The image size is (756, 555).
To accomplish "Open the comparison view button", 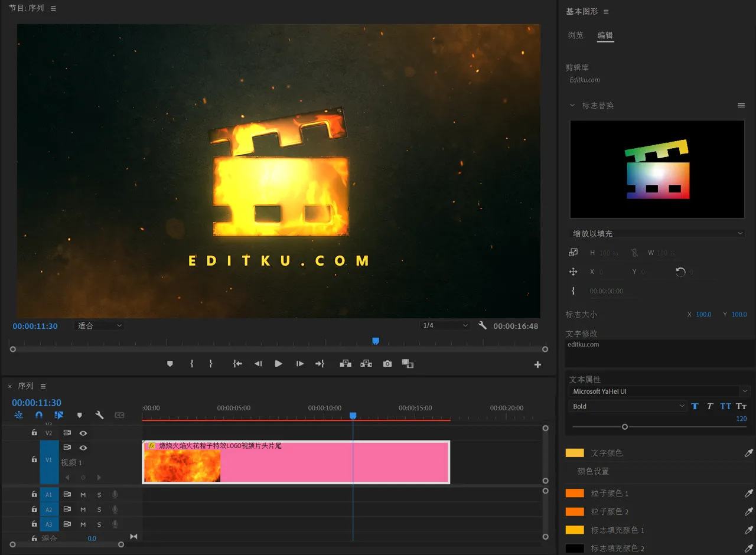I will [408, 364].
